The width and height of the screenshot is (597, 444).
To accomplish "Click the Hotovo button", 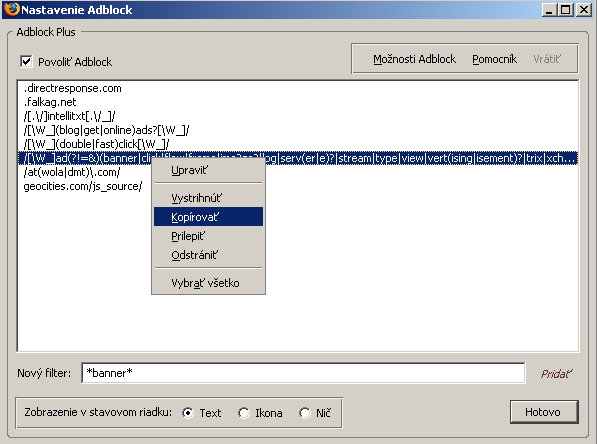I will pyautogui.click(x=544, y=412).
